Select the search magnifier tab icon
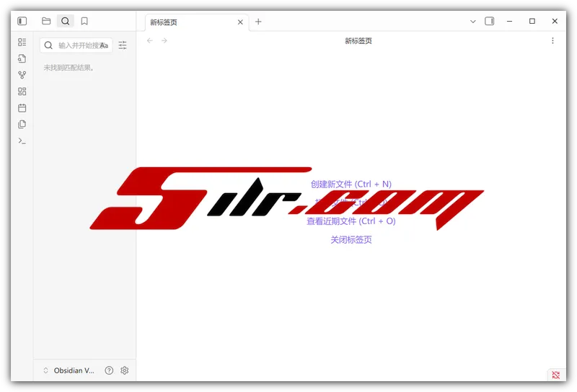This screenshot has width=577, height=392. pyautogui.click(x=65, y=21)
